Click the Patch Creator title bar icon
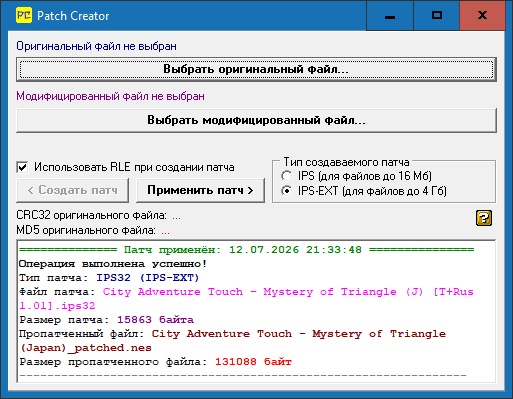Viewport: 513px width, 399px height. click(24, 15)
